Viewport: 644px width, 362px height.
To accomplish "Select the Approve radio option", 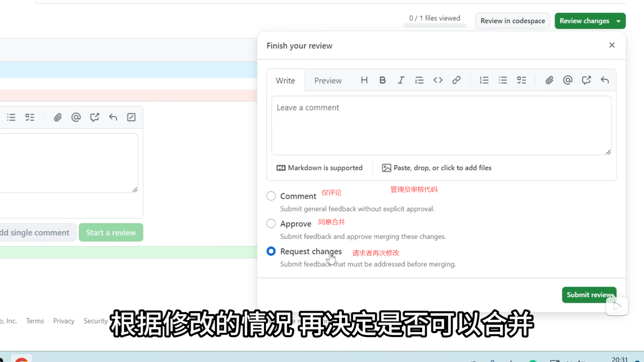I will (x=271, y=224).
